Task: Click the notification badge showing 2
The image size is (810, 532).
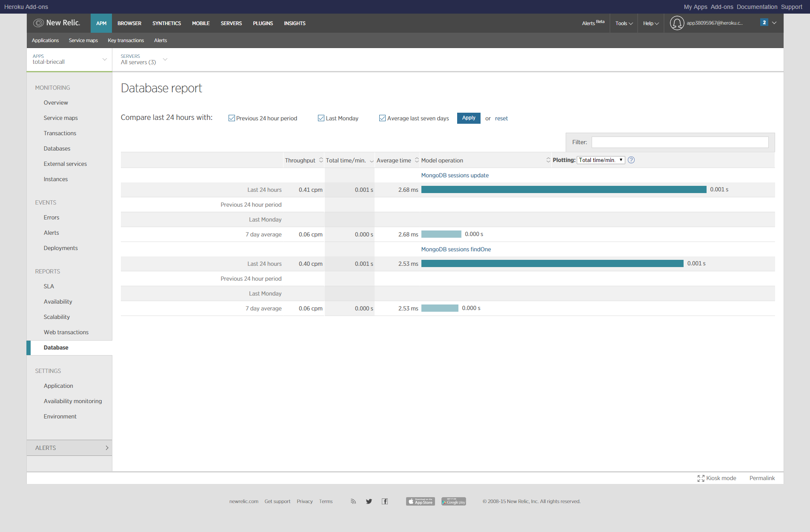Action: click(764, 23)
